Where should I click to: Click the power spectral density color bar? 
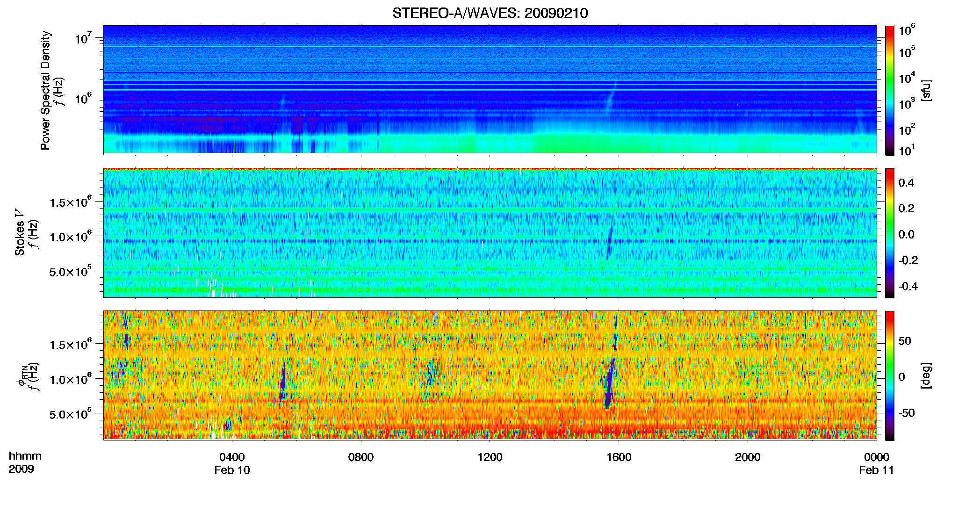(x=890, y=90)
